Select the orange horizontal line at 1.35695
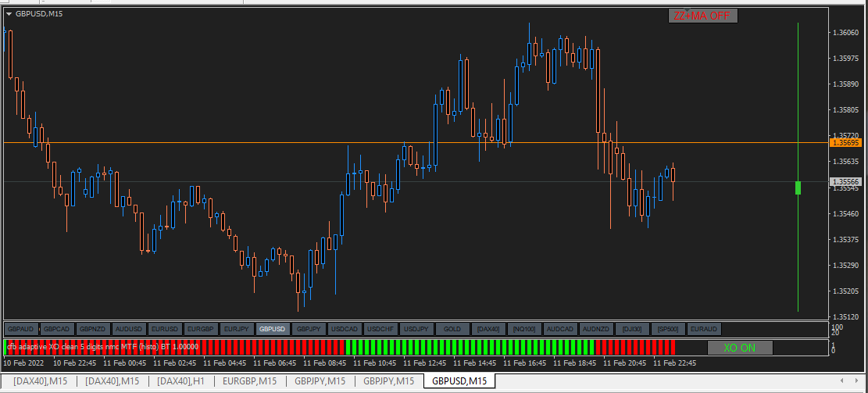The image size is (868, 393). (415, 143)
